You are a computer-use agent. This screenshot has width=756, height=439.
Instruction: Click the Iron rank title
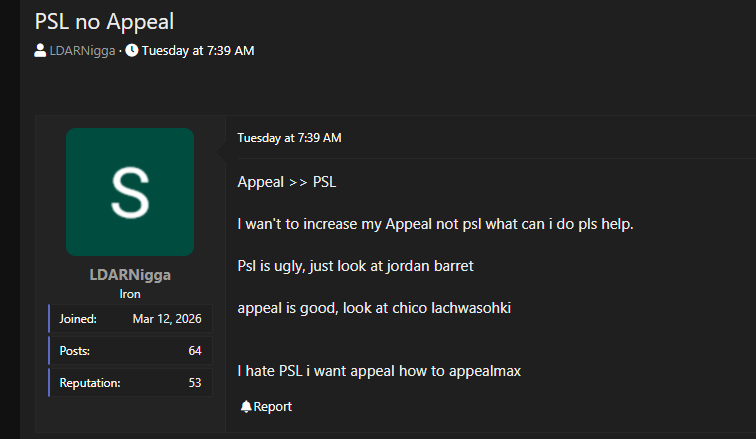[130, 294]
